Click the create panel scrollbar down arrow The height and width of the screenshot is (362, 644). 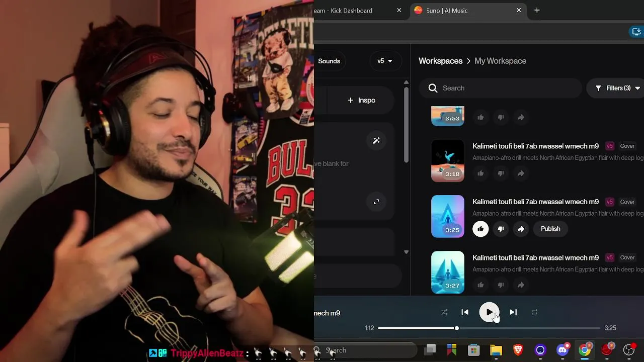pos(406,252)
